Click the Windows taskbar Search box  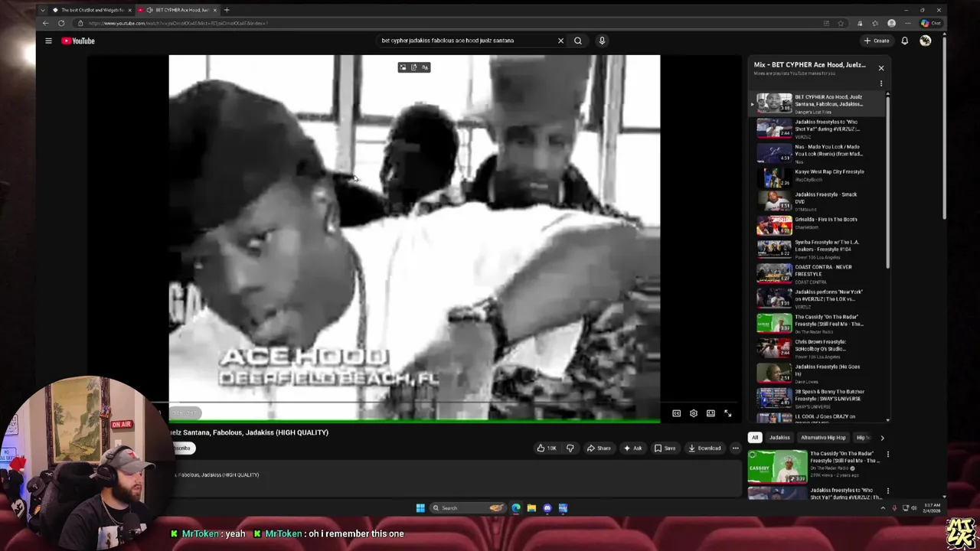pos(467,508)
